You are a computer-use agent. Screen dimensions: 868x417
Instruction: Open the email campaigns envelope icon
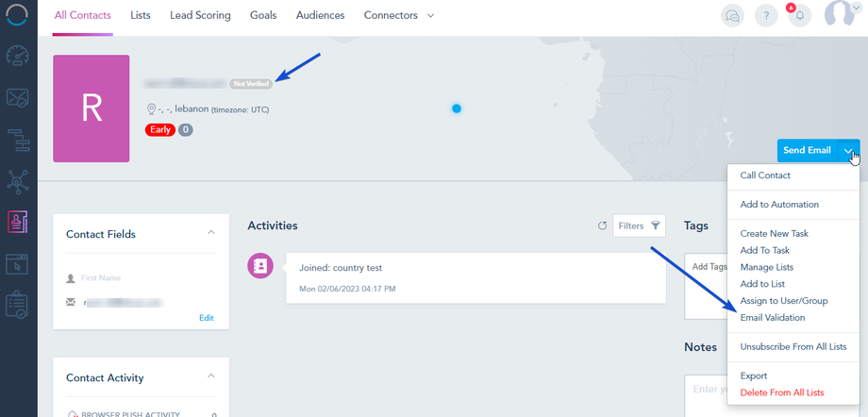[18, 96]
